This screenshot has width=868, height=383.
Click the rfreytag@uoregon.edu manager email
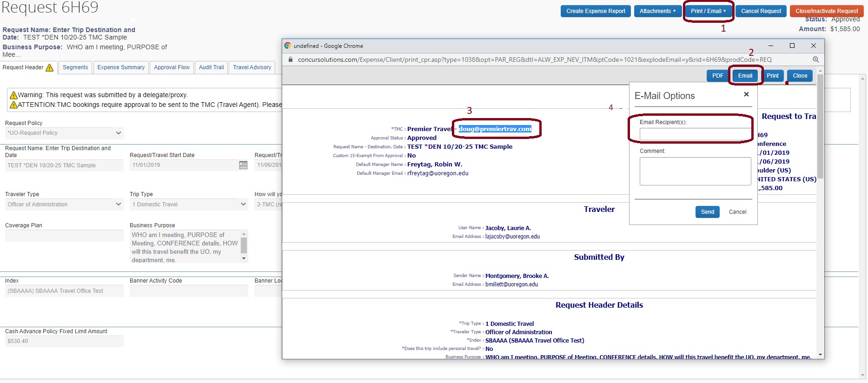437,173
